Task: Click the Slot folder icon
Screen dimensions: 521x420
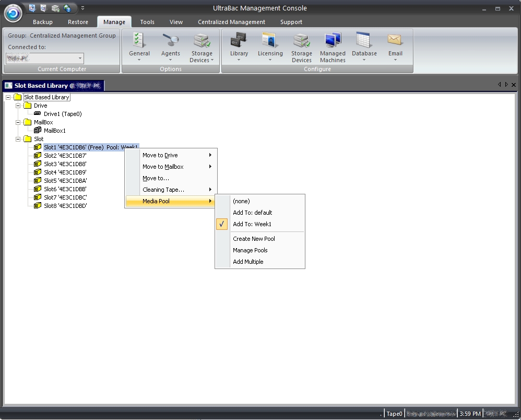Action: click(x=28, y=138)
